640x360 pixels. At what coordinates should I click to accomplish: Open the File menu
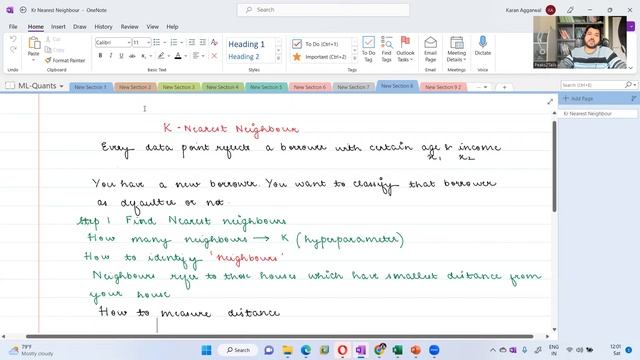(x=13, y=27)
